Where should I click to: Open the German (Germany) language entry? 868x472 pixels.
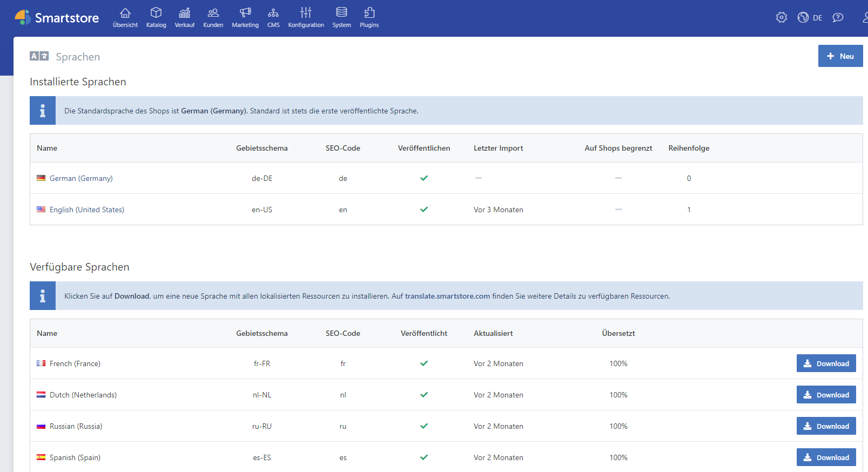[81, 178]
